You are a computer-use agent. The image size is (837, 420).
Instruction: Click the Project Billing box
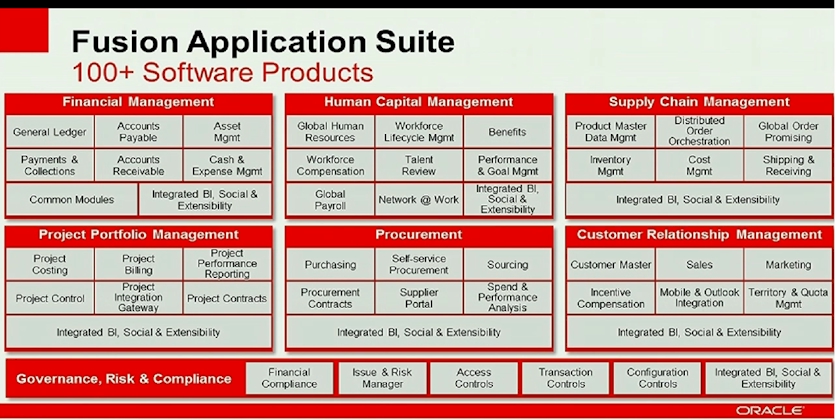pos(138,264)
